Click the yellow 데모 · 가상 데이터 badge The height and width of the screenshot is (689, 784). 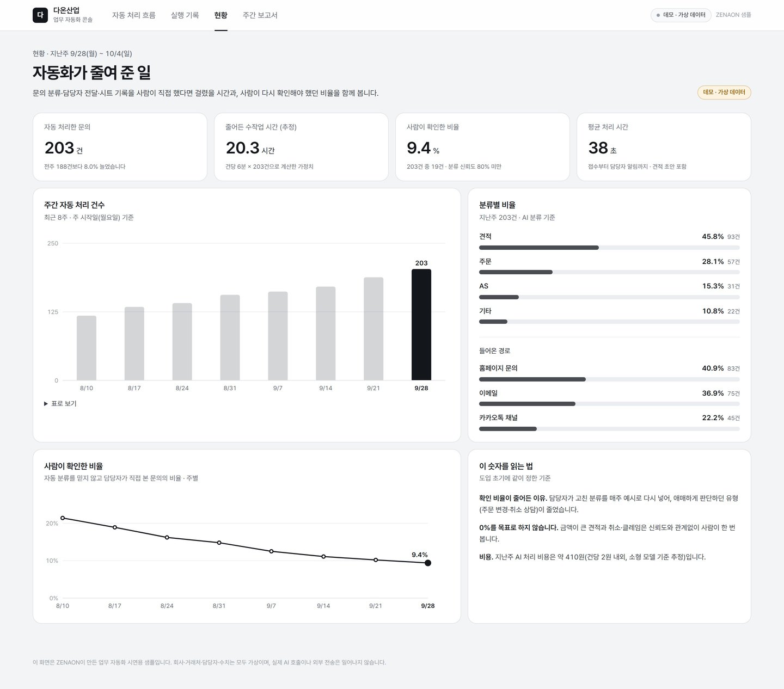pos(724,93)
